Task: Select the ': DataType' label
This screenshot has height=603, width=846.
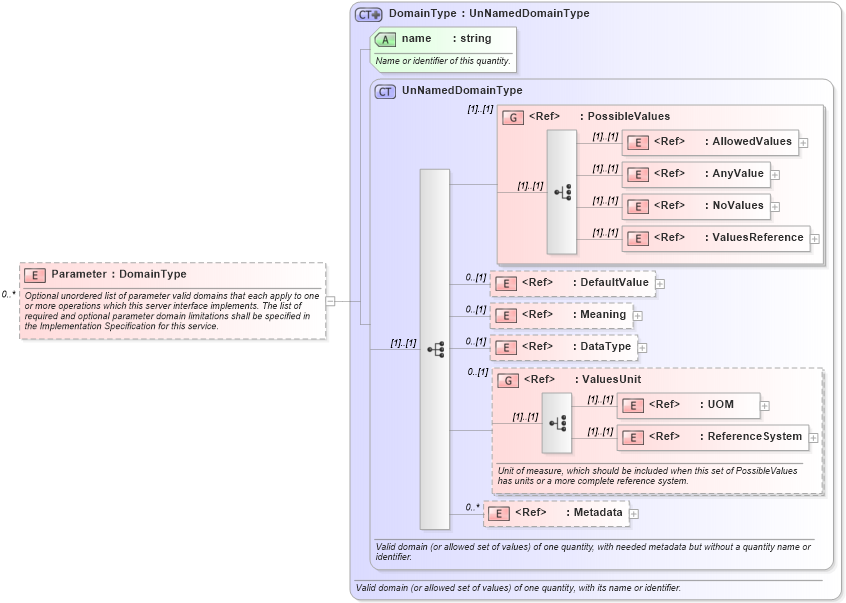Action: [x=602, y=346]
